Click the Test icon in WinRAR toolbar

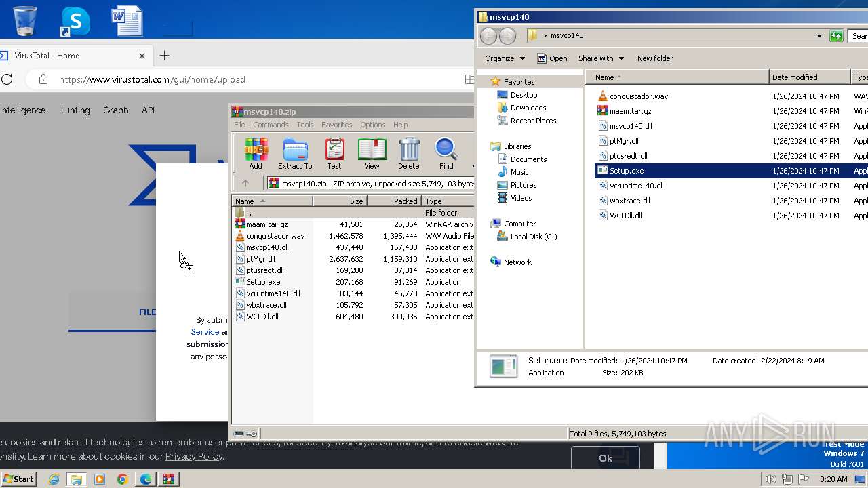tap(334, 153)
